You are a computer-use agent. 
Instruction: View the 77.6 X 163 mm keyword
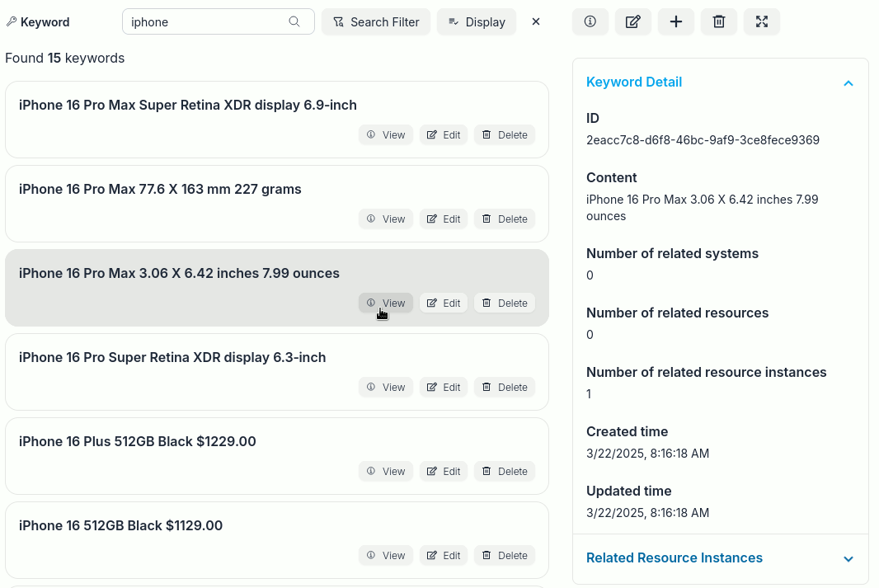[x=386, y=219]
